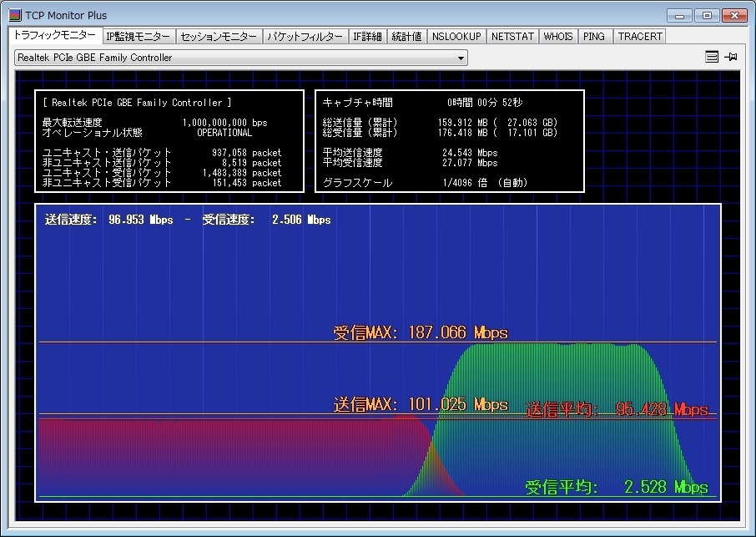Click the TCP Monitor Plus title bar icon

coord(14,15)
